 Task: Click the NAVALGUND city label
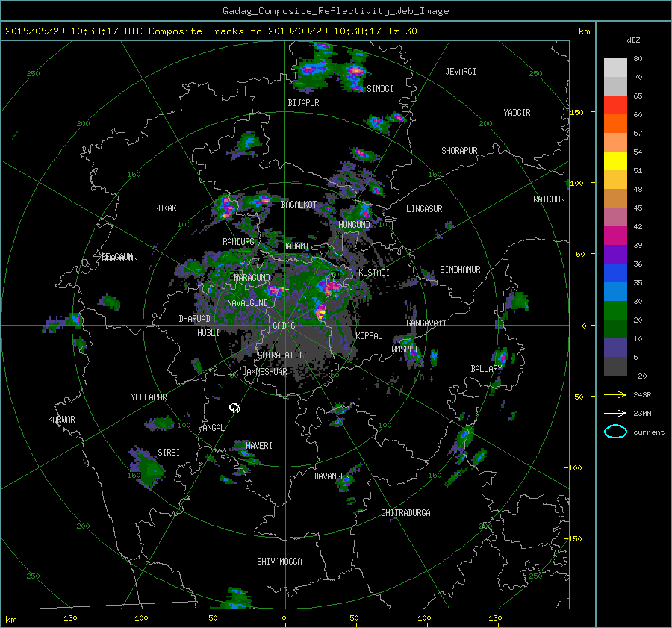click(247, 303)
